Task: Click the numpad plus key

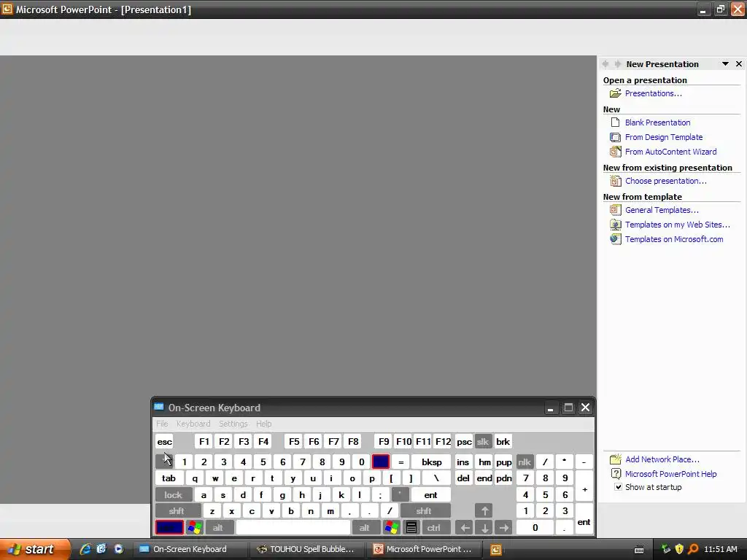Action: click(584, 486)
